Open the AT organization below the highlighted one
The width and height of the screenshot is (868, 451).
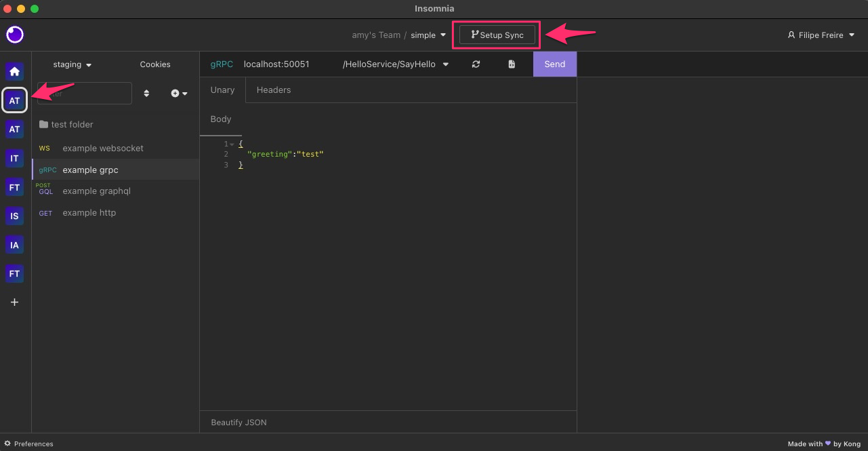point(14,129)
